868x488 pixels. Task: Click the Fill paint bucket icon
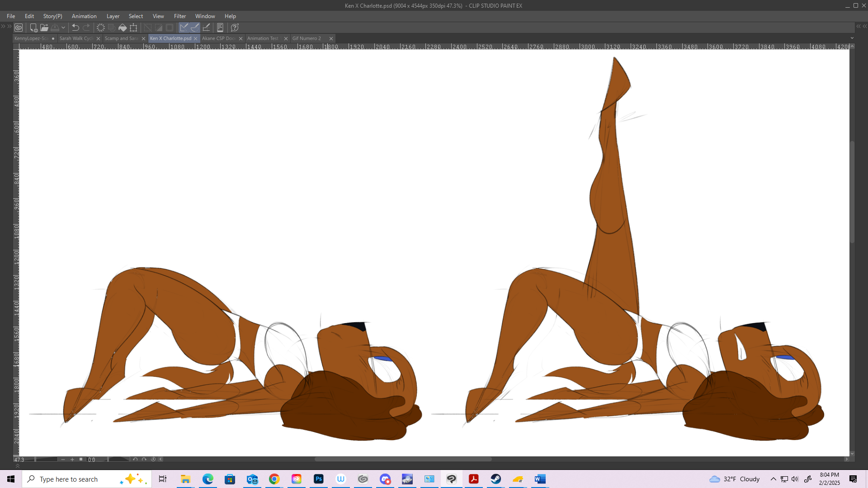pos(123,28)
